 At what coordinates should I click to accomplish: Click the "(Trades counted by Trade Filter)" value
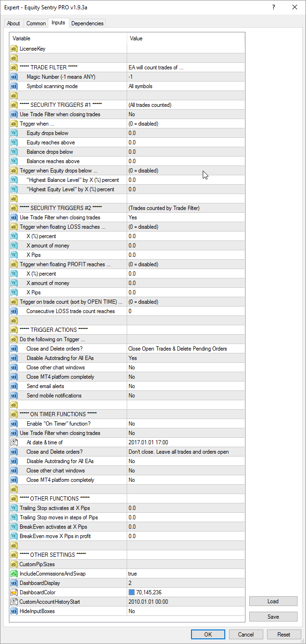coord(164,208)
